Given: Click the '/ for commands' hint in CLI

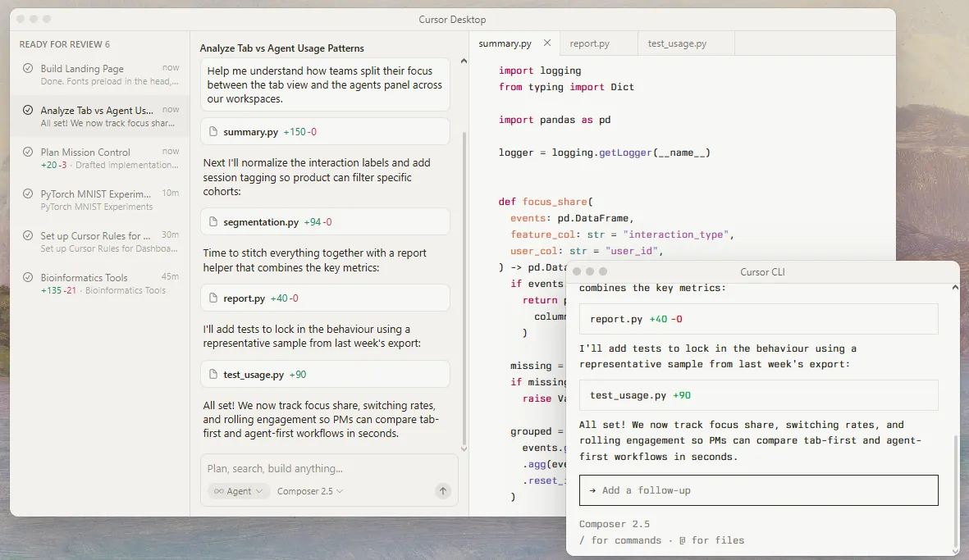Looking at the screenshot, I should coord(619,540).
